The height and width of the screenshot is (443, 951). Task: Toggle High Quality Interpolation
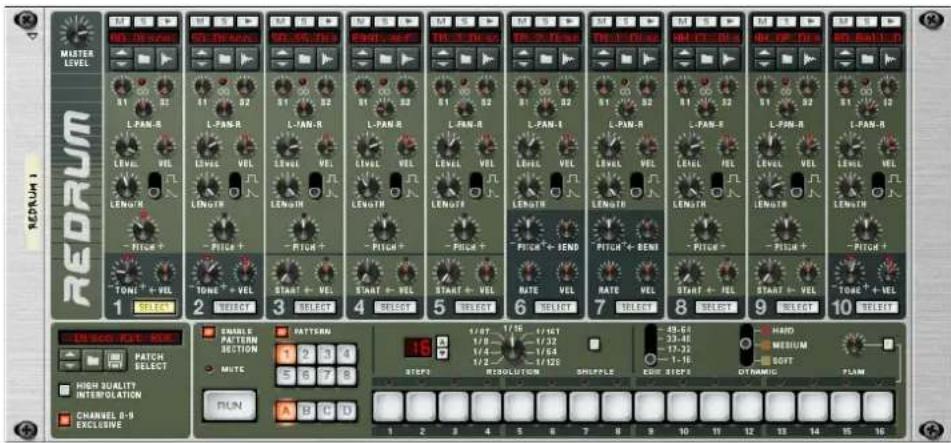pyautogui.click(x=64, y=390)
